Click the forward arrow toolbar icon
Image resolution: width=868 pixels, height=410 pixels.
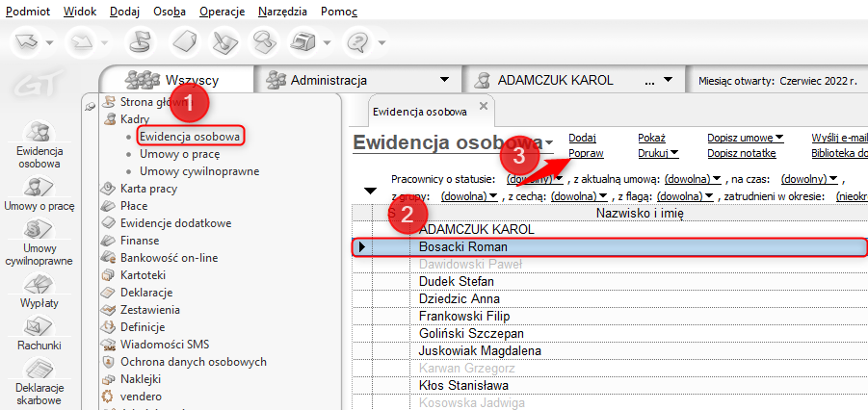[x=81, y=42]
